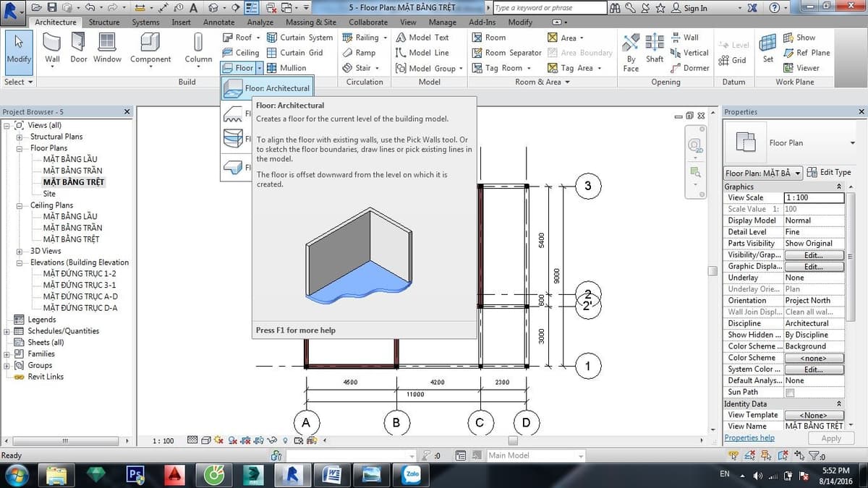This screenshot has width=868, height=488.
Task: Activate the Tag Room tool
Action: 501,68
